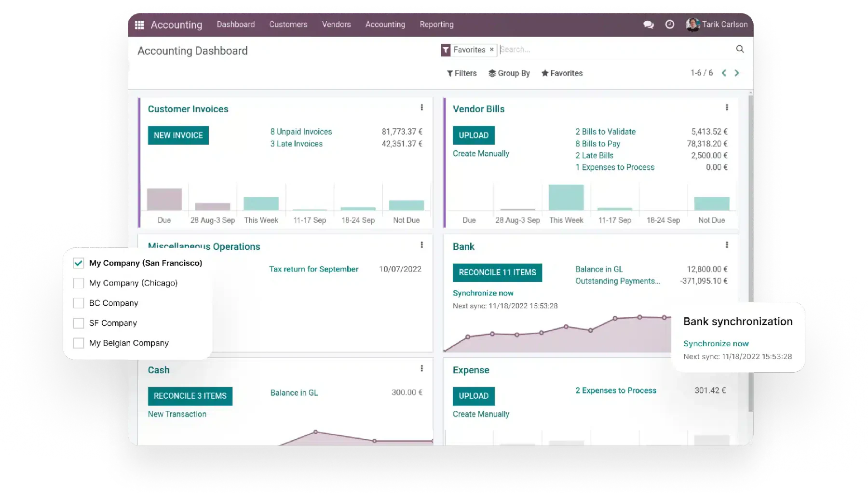This screenshot has width=868, height=499.
Task: Open the activities clock icon
Action: (669, 25)
